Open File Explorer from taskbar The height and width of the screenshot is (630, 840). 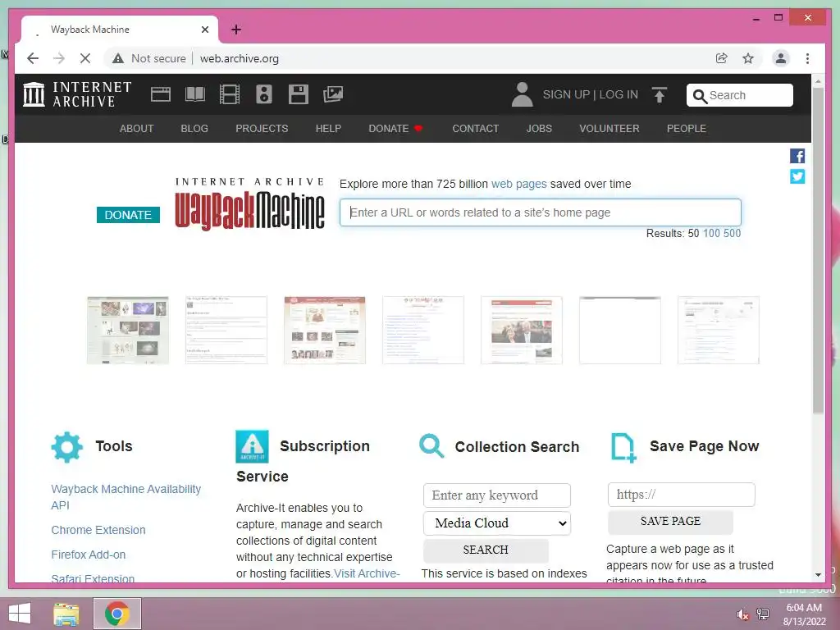click(66, 614)
